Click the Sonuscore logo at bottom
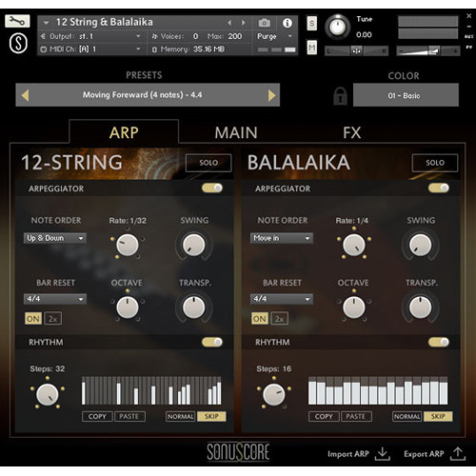The width and height of the screenshot is (476, 476). (238, 451)
